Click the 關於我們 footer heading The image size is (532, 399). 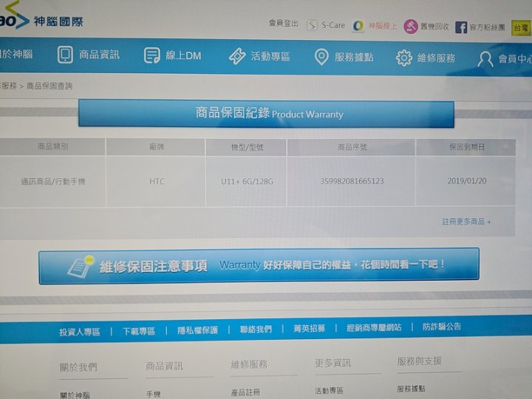(78, 367)
